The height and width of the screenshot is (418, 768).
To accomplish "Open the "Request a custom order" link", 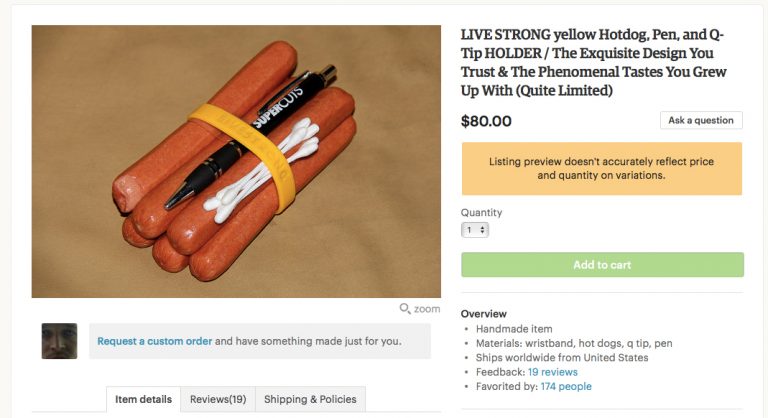I will point(154,341).
